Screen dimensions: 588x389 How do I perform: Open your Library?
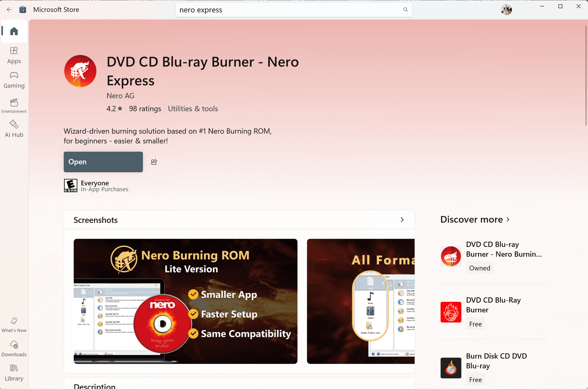[14, 372]
